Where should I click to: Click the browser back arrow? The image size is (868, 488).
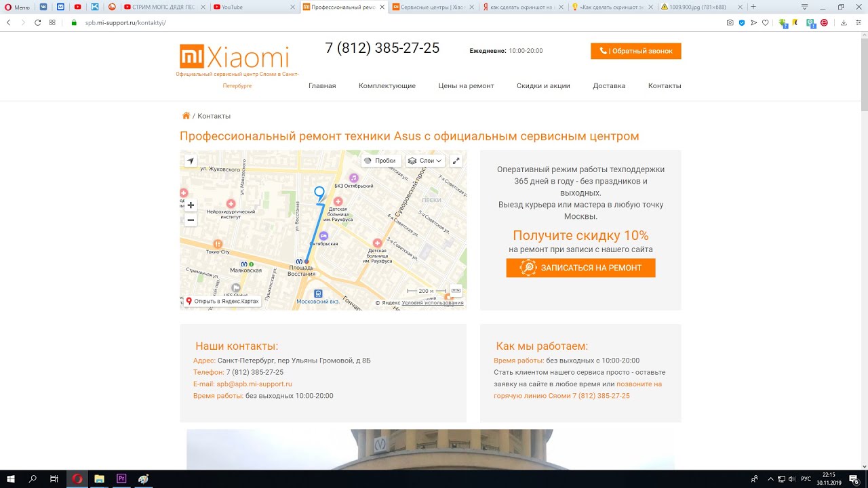click(x=8, y=22)
